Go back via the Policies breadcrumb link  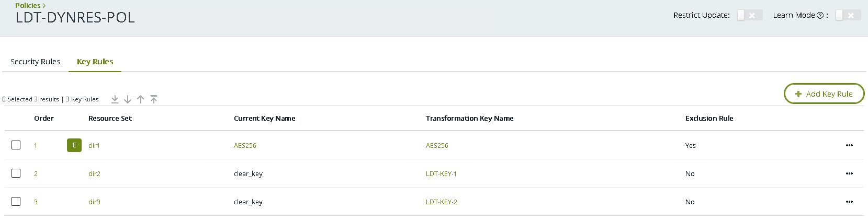[x=28, y=5]
